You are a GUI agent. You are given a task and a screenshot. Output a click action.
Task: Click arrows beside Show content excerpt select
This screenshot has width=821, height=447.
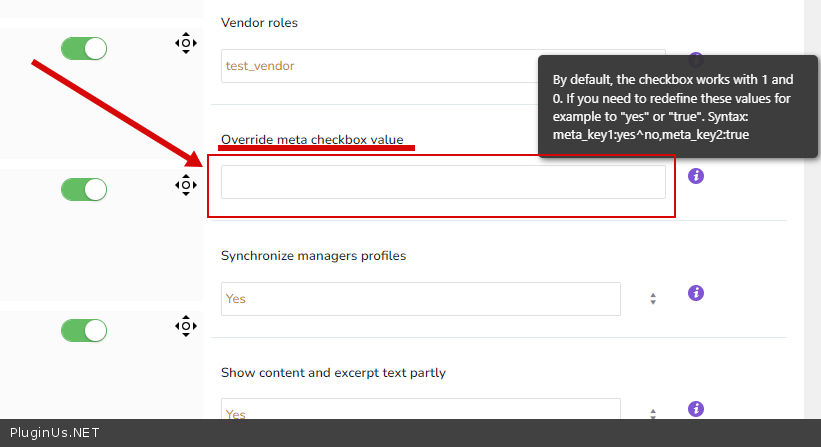coord(653,413)
